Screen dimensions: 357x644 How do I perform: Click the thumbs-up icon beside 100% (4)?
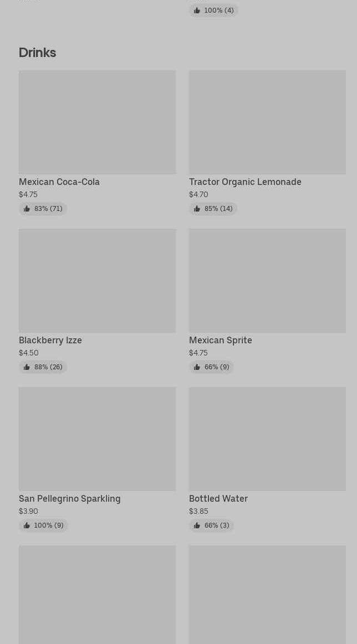coord(197,11)
